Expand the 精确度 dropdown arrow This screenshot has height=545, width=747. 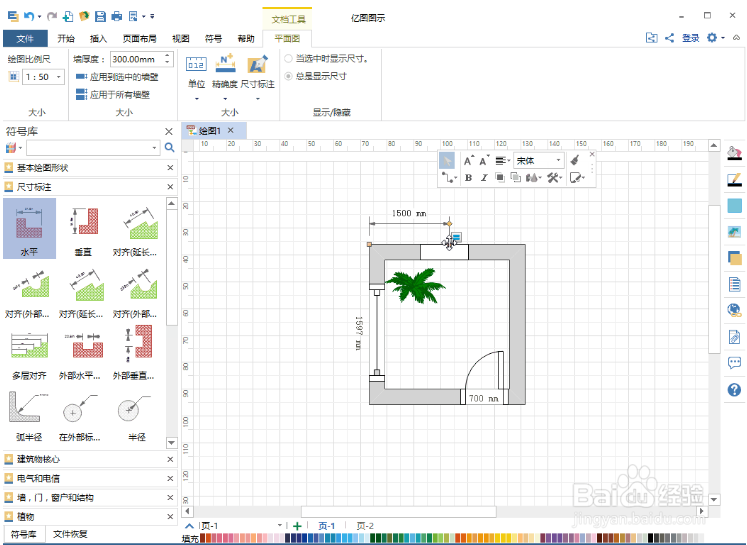tap(225, 99)
